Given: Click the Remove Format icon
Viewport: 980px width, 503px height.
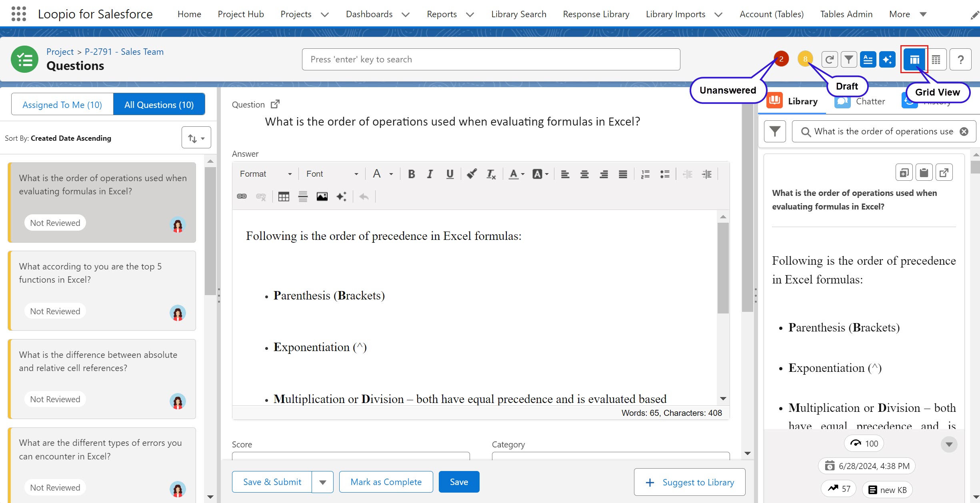Looking at the screenshot, I should point(491,174).
